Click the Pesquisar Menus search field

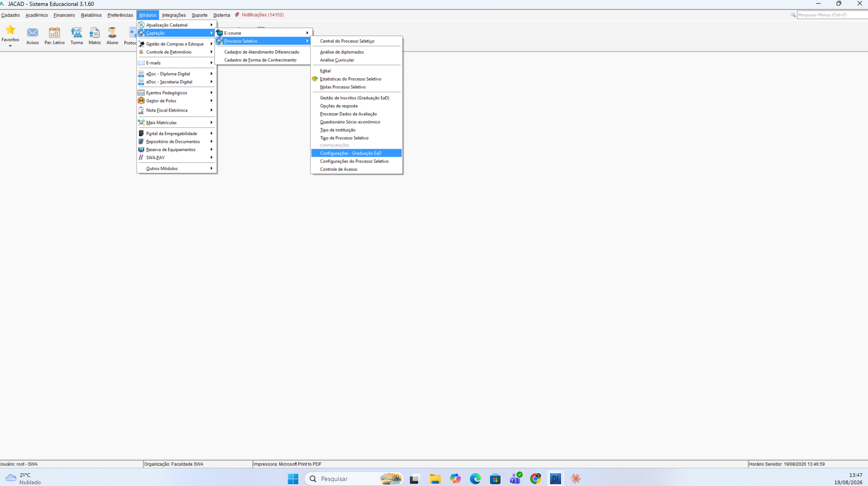[x=832, y=15]
